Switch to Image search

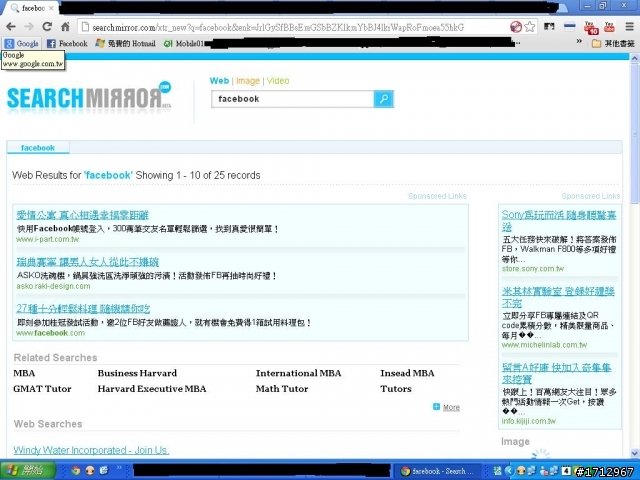pyautogui.click(x=248, y=81)
